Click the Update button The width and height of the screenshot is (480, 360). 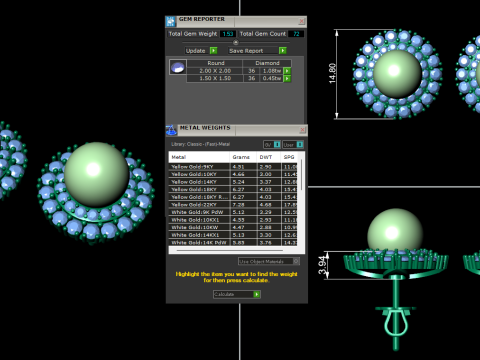201,51
